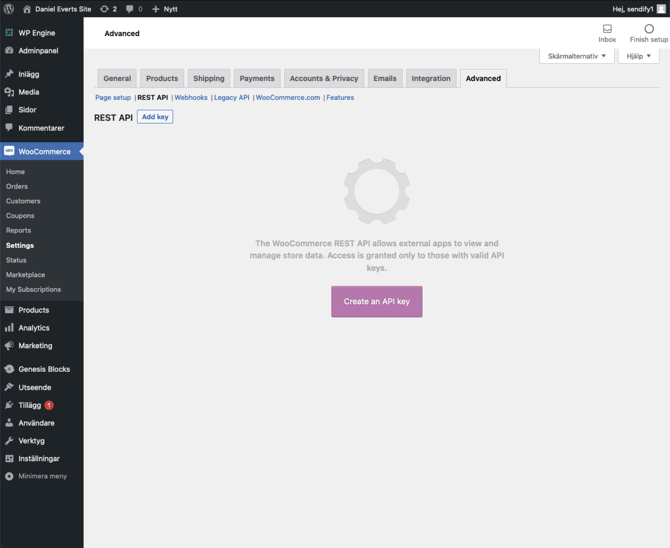Open Genesis Blocks in sidebar

point(44,369)
